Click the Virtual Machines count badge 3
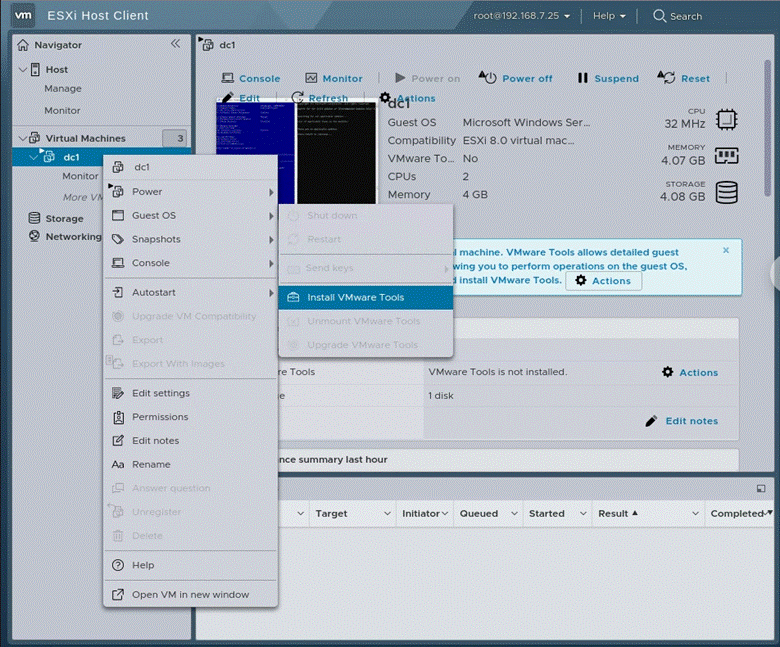Image resolution: width=780 pixels, height=647 pixels. pos(175,138)
